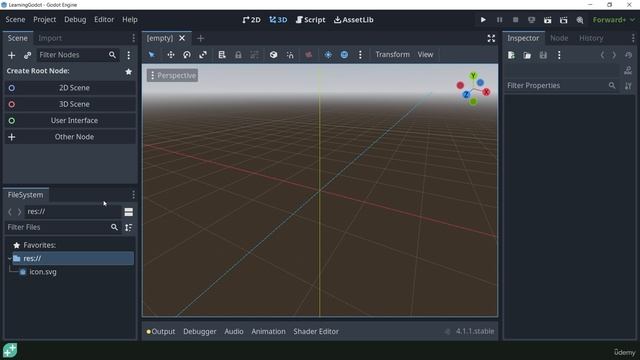Screen dimensions: 640x360
Task: Toggle use local space cube icon
Action: click(273, 55)
